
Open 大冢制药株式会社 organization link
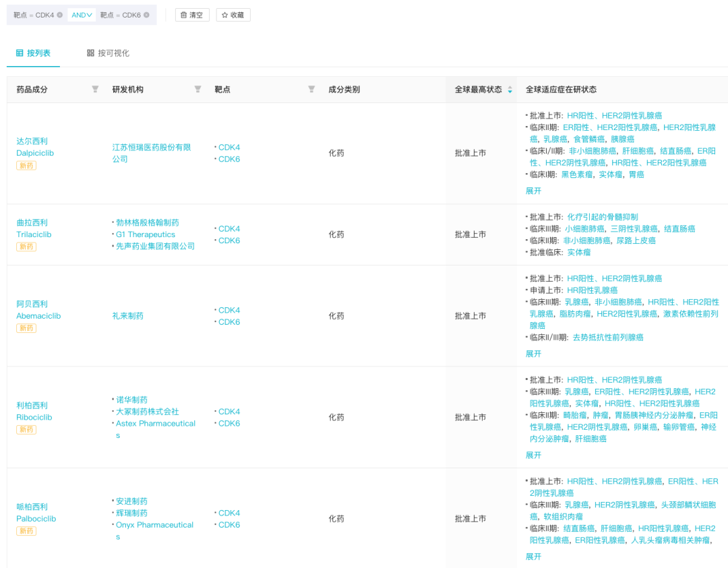click(147, 412)
